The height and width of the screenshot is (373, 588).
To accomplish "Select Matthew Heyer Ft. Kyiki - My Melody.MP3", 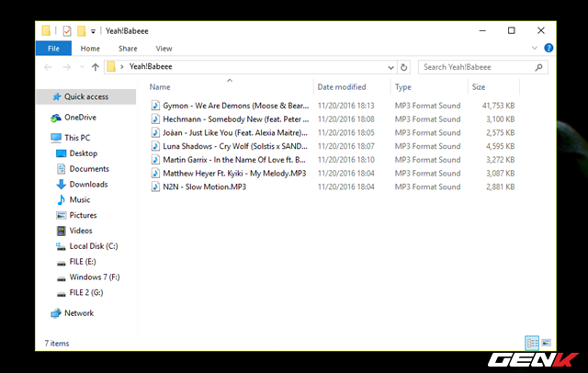I will point(234,174).
